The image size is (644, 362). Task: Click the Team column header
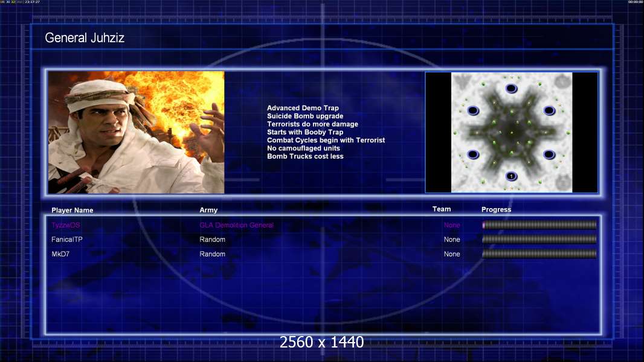pos(442,209)
